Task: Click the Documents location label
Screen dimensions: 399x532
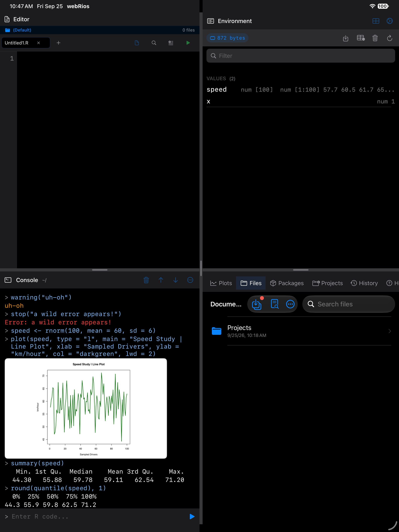Action: [226, 304]
